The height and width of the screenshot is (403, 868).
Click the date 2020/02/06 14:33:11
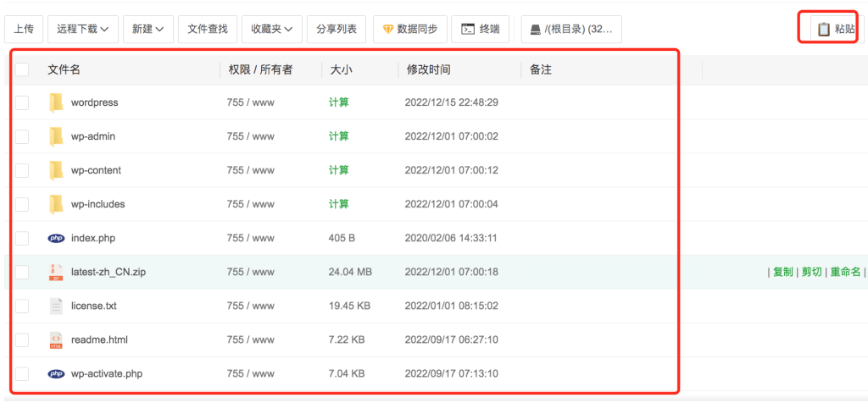451,238
